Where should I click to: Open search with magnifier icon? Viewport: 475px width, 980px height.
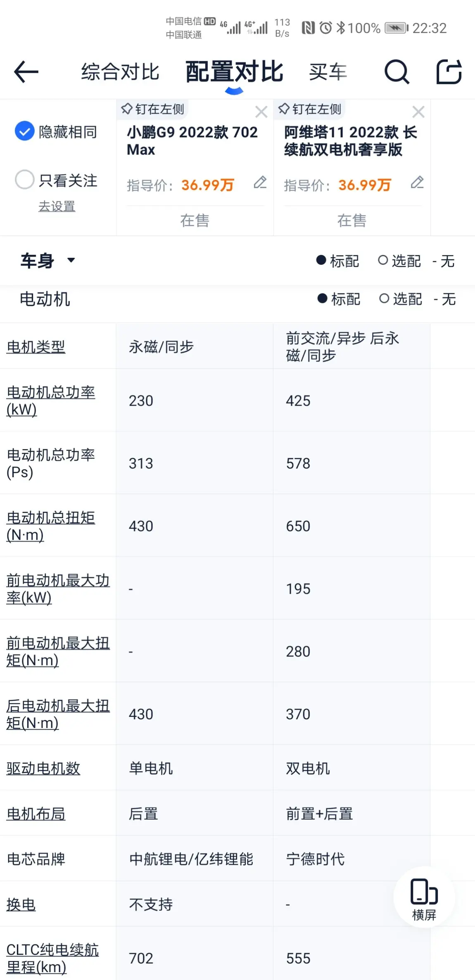pos(397,71)
